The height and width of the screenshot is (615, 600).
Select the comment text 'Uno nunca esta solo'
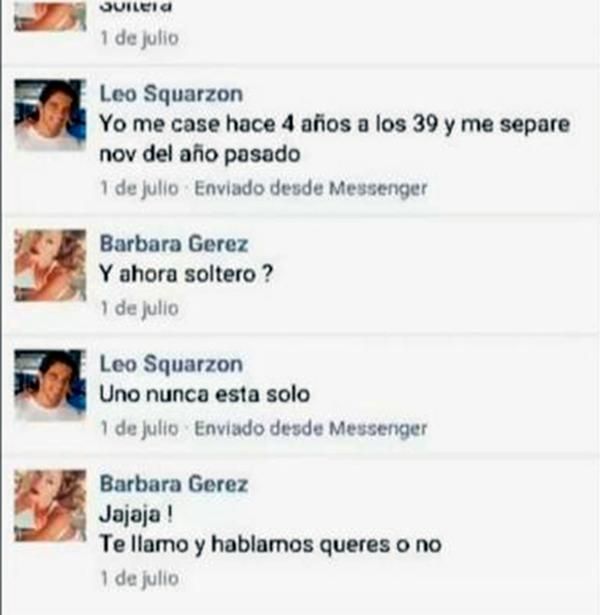click(x=204, y=394)
